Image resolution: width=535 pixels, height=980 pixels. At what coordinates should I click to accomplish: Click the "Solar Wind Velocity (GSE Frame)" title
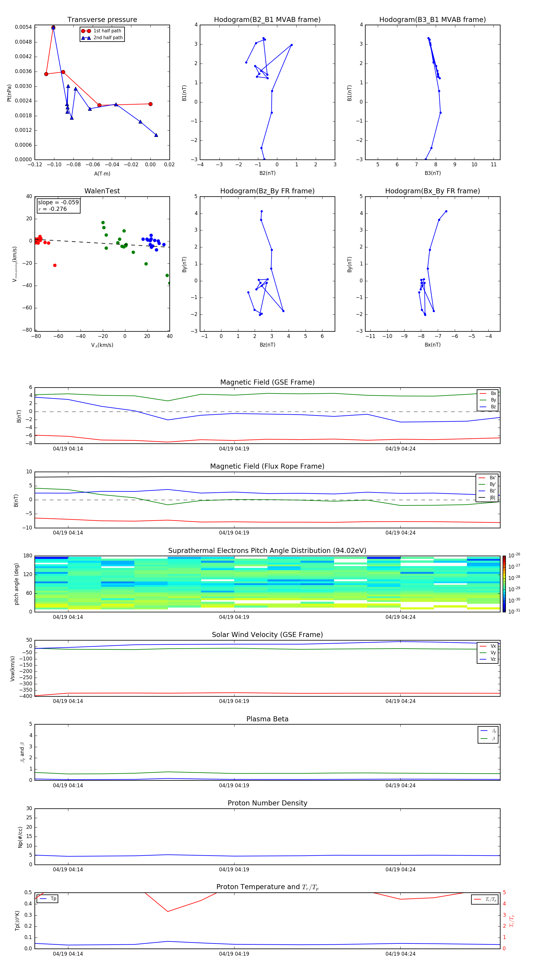pyautogui.click(x=267, y=635)
